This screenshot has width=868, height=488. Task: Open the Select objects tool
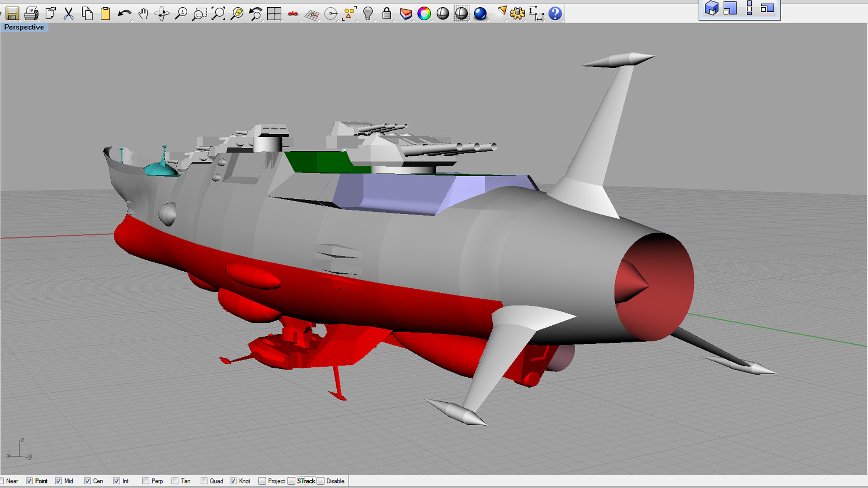point(349,14)
